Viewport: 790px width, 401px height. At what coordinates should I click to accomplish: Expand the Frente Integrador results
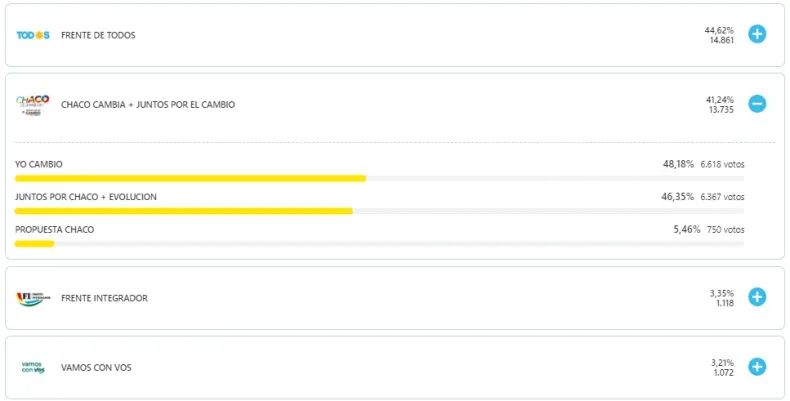[x=757, y=297]
